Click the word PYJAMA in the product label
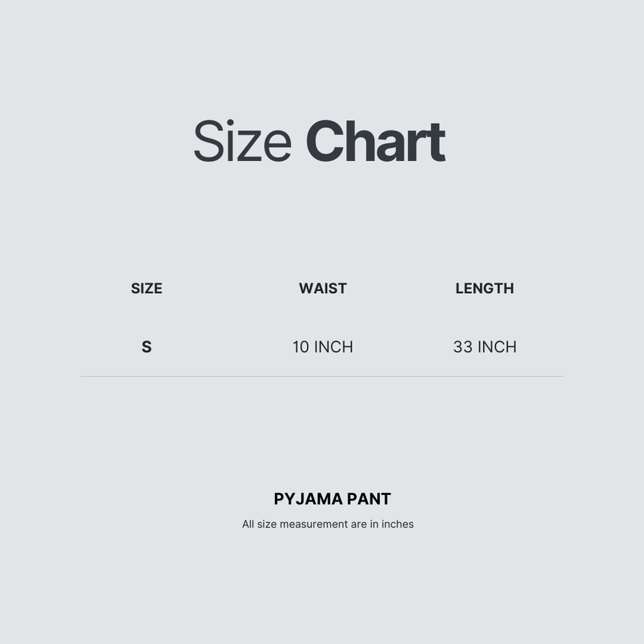The width and height of the screenshot is (644, 644). [x=308, y=499]
